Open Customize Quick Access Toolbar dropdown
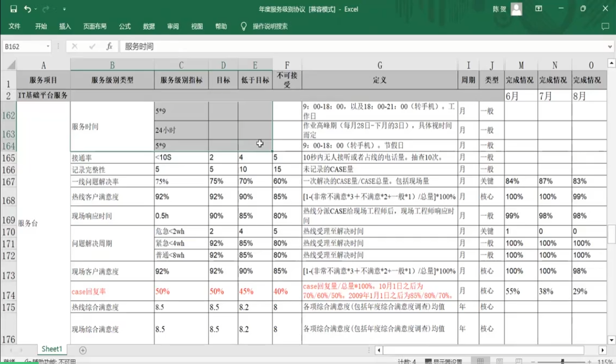Screen dimensions: 616x364 (x=64, y=9)
